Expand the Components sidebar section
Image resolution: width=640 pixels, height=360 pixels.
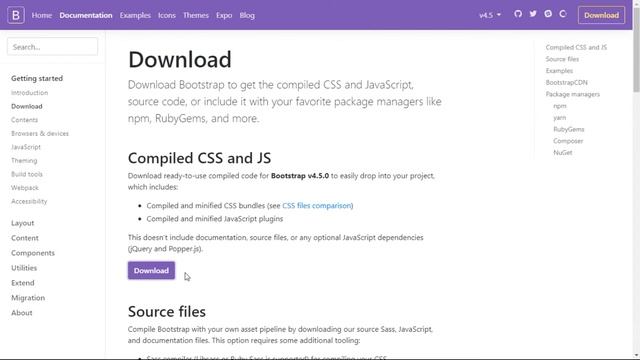[33, 253]
